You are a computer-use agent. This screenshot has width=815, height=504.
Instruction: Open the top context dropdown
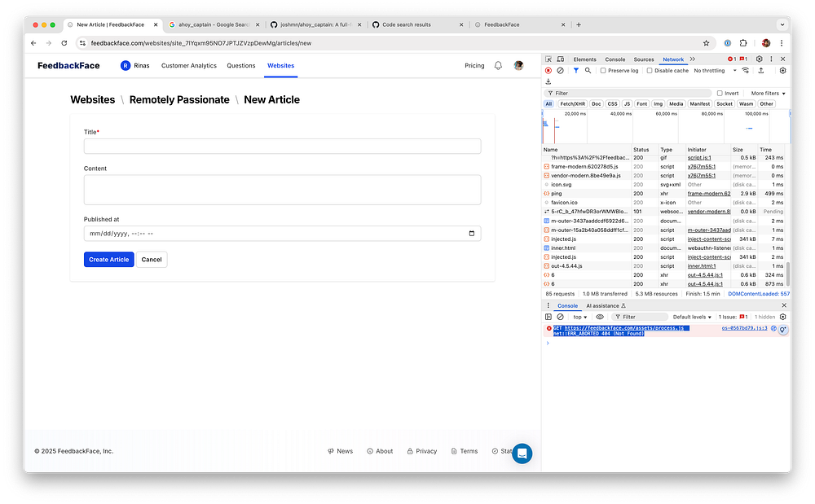580,318
